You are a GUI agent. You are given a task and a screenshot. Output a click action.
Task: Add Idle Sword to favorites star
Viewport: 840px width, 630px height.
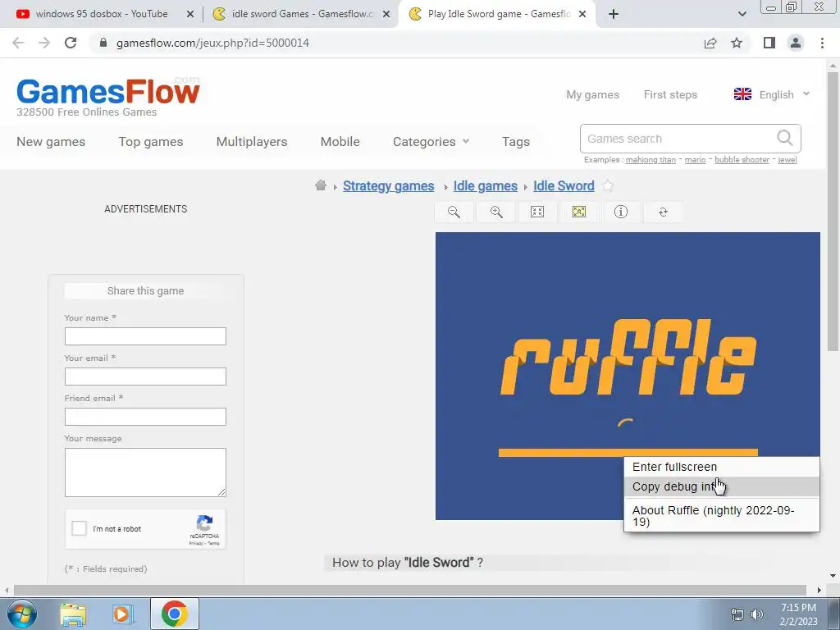(x=608, y=186)
